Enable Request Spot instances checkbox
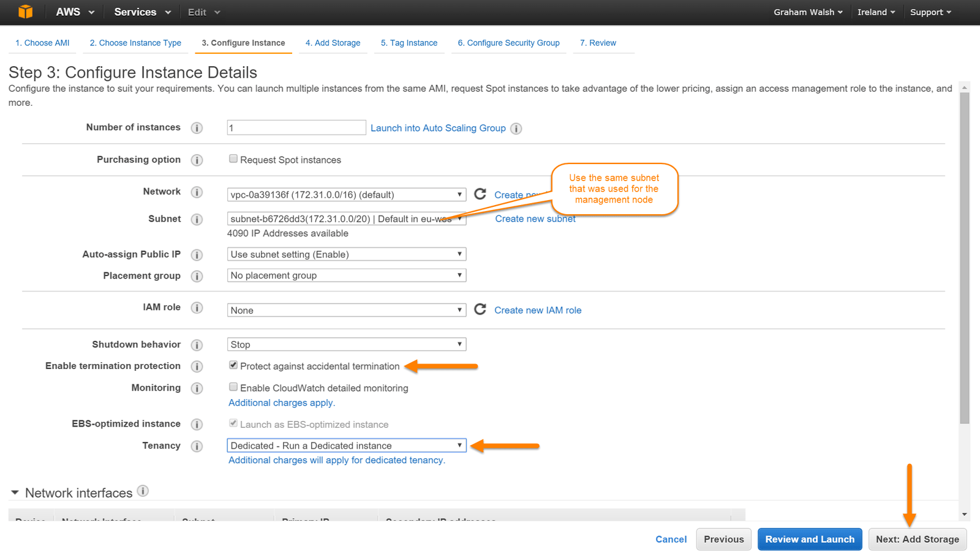 [233, 159]
